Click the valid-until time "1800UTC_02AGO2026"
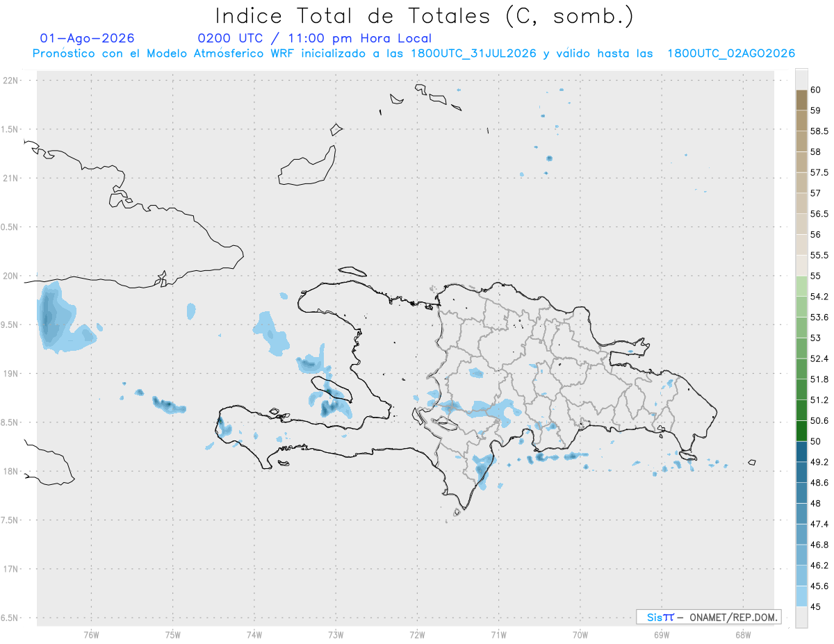This screenshot has height=644, width=834. 731,53
